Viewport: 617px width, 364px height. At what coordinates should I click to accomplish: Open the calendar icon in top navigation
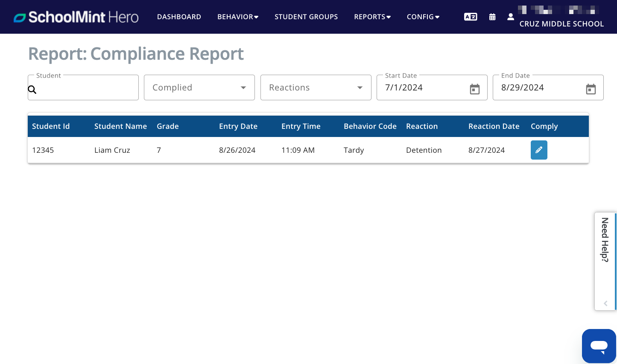(x=492, y=17)
